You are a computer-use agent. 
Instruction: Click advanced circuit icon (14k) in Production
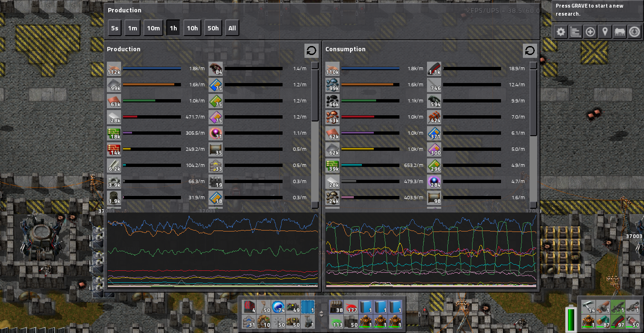tap(114, 149)
